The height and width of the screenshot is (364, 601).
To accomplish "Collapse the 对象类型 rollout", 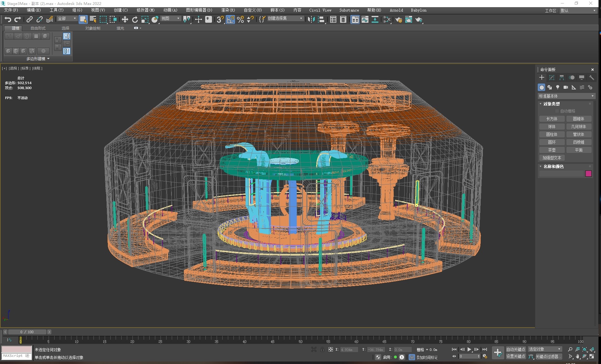I will click(x=551, y=104).
